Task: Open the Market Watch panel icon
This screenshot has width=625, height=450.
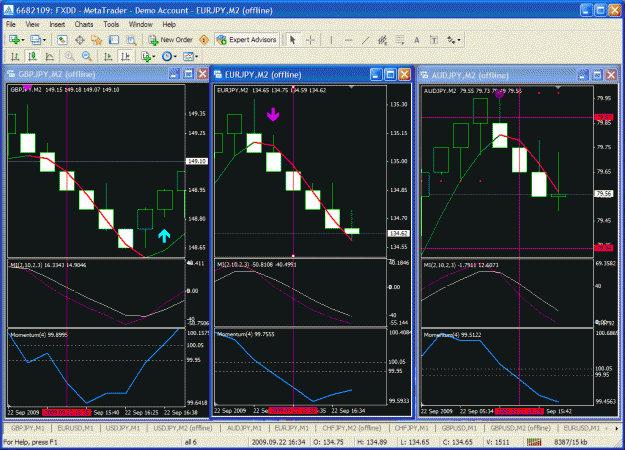Action: [x=62, y=40]
